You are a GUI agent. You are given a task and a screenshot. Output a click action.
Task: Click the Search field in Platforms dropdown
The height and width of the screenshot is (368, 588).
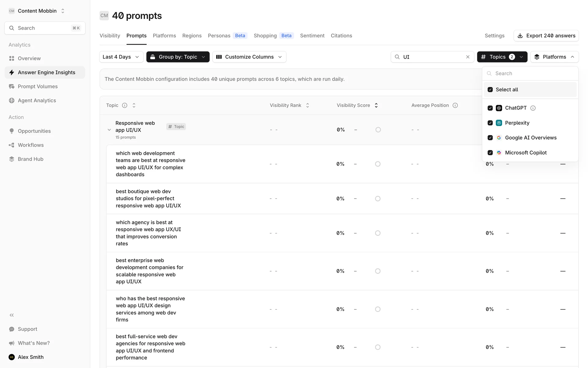pos(533,73)
